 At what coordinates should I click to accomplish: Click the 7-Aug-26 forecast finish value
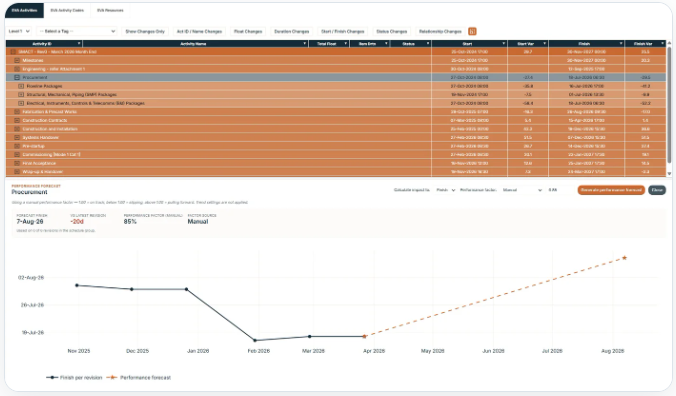[x=30, y=221]
